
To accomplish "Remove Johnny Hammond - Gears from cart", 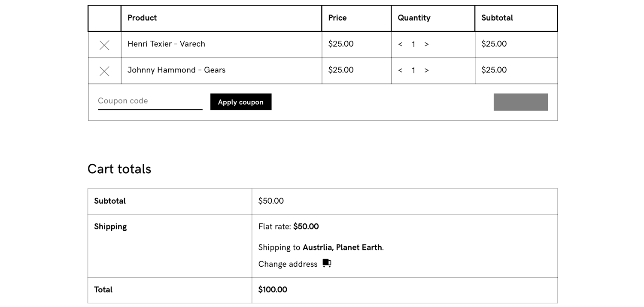I will (104, 71).
